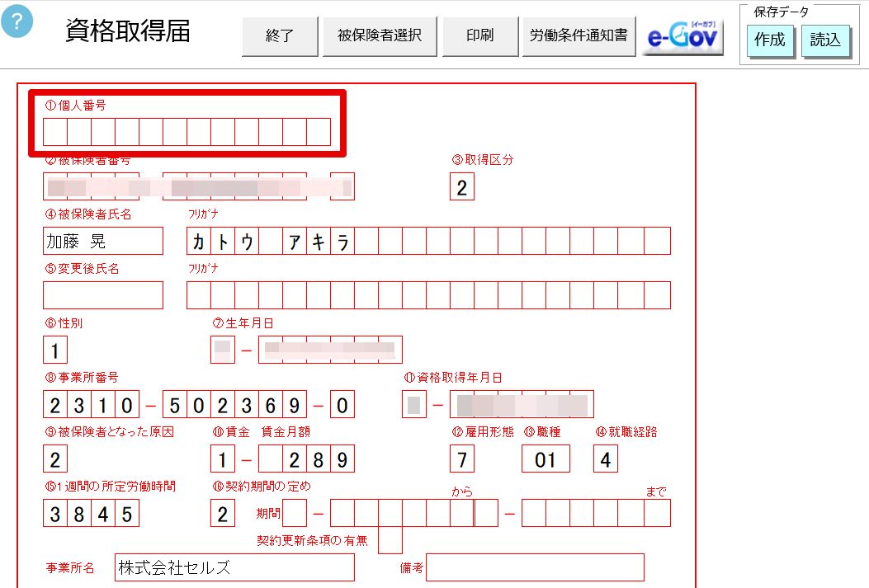The image size is (869, 588).
Task: Launch the e-Gov application icon
Action: point(682,36)
